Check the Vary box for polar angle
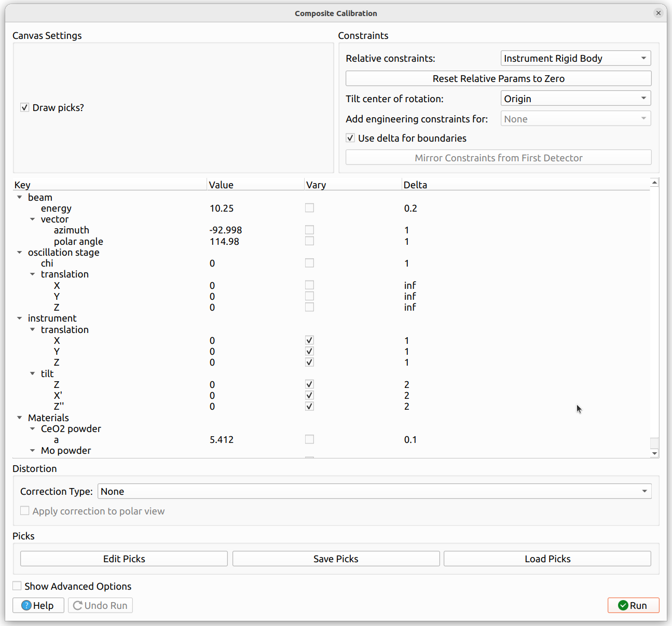The height and width of the screenshot is (626, 672). (309, 241)
